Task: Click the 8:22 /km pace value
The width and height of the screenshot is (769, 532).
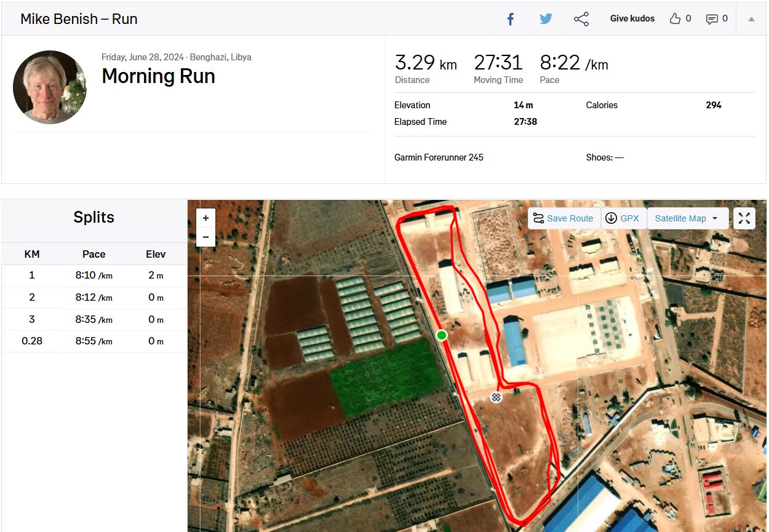Action: [x=574, y=63]
